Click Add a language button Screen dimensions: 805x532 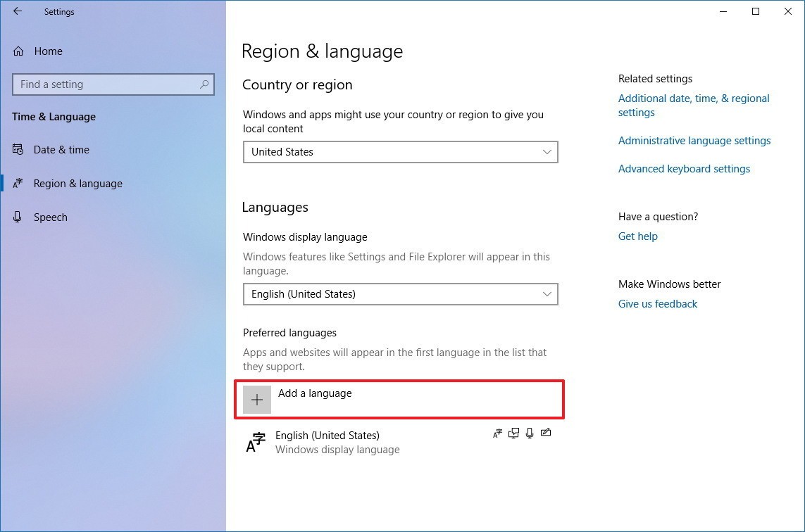(399, 400)
